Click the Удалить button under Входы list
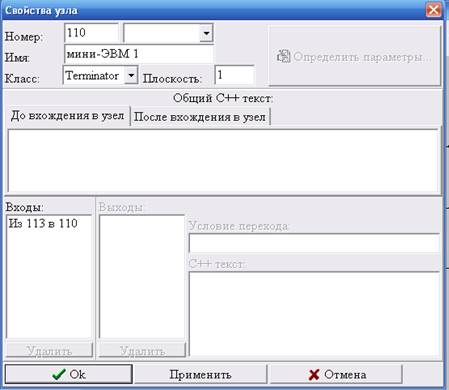 [x=49, y=350]
